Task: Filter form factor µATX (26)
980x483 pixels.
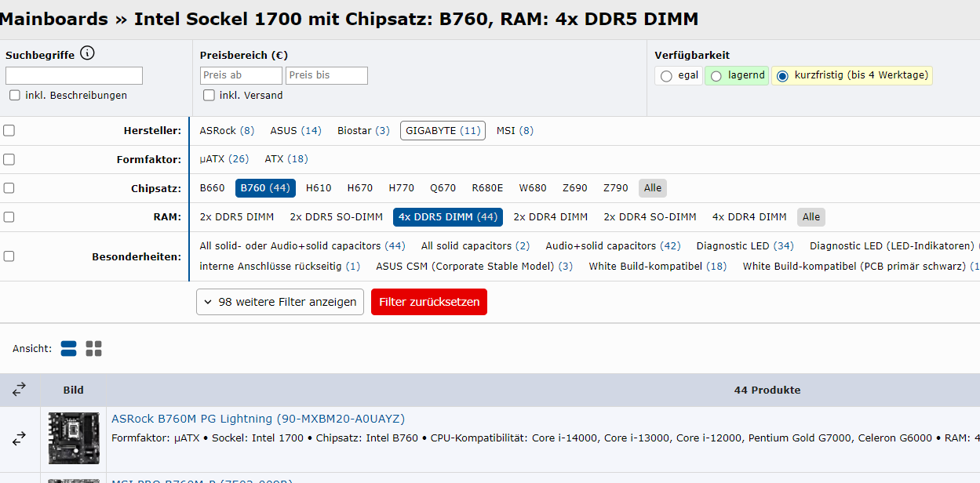Action: tap(224, 159)
